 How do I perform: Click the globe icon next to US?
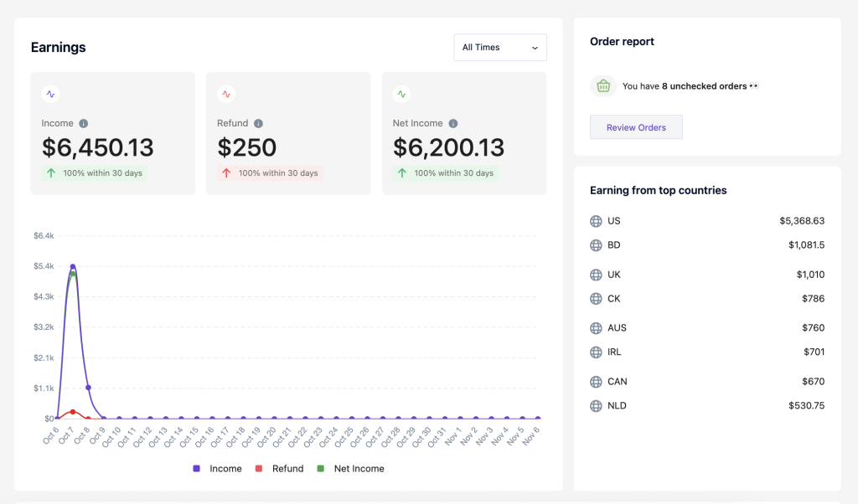(x=596, y=221)
